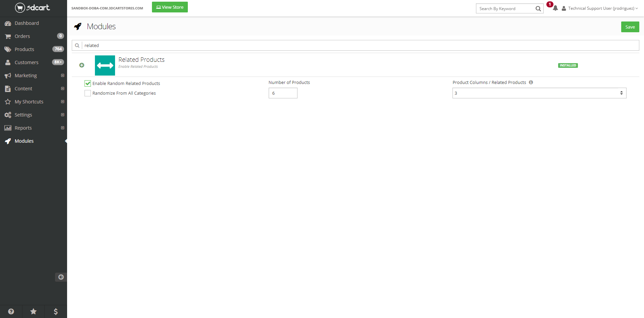Image resolution: width=644 pixels, height=318 pixels.
Task: Click the favorites star icon at bottom
Action: coord(34,312)
